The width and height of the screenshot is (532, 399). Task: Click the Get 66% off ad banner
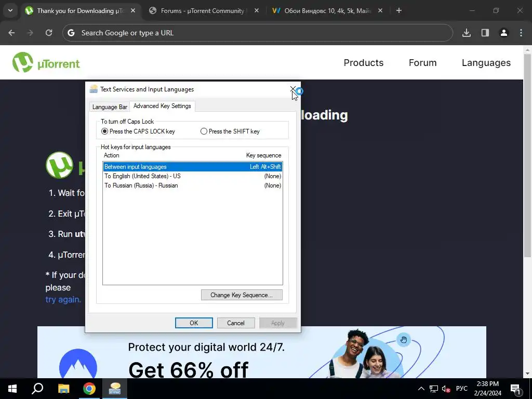click(262, 352)
